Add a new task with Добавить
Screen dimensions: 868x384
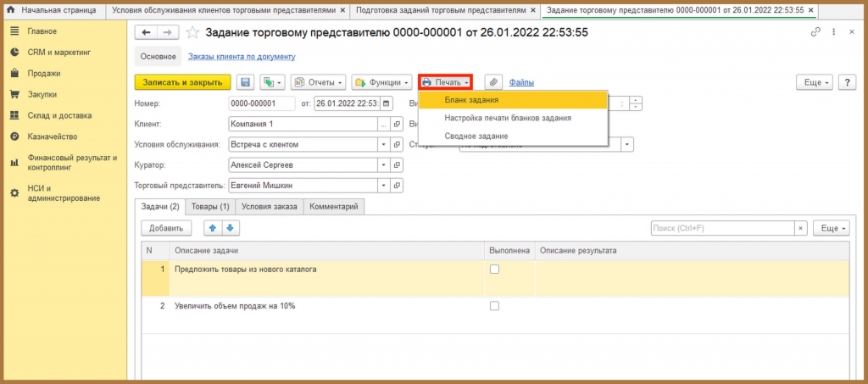point(166,228)
